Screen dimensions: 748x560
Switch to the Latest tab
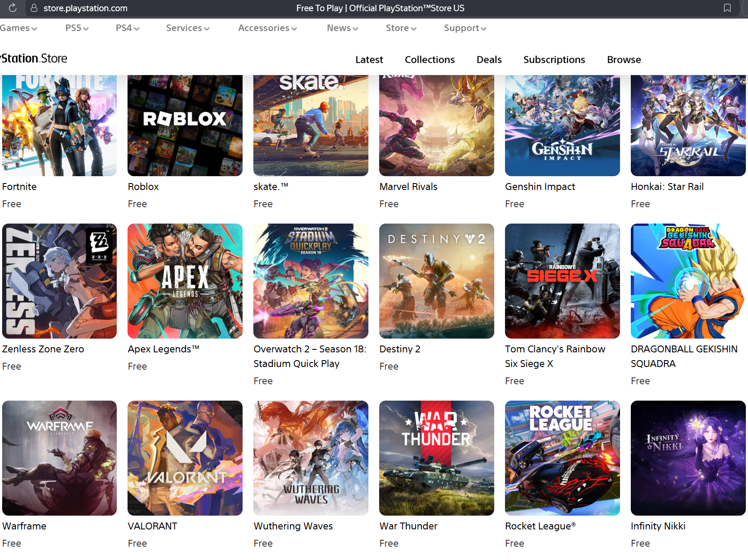point(369,59)
